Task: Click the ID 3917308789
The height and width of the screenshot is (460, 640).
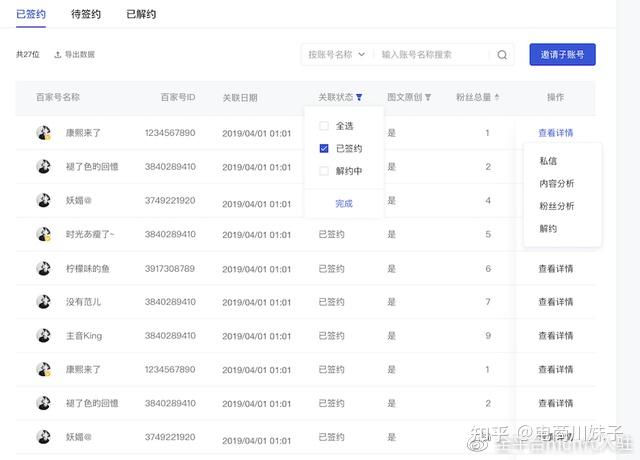Action: (x=170, y=269)
